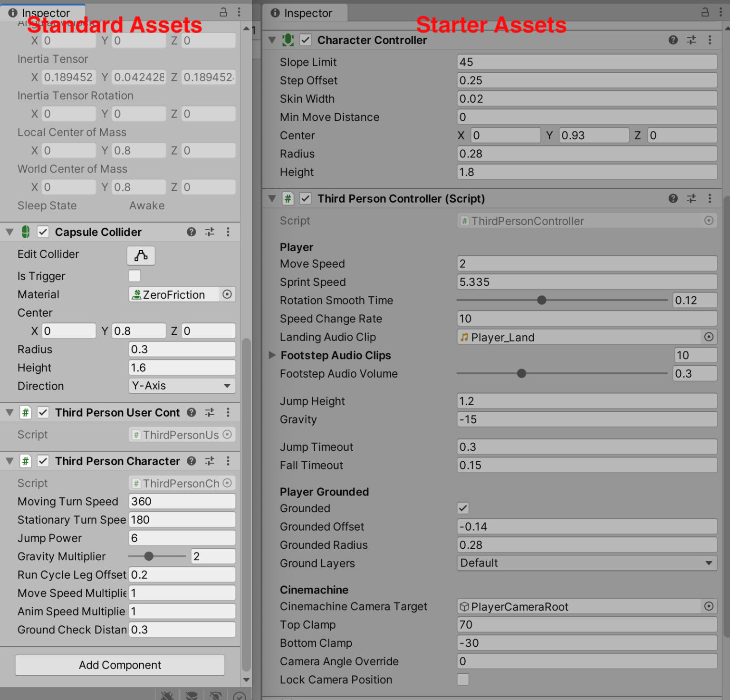The image size is (730, 700).
Task: Click the Add Component button
Action: pos(119,665)
